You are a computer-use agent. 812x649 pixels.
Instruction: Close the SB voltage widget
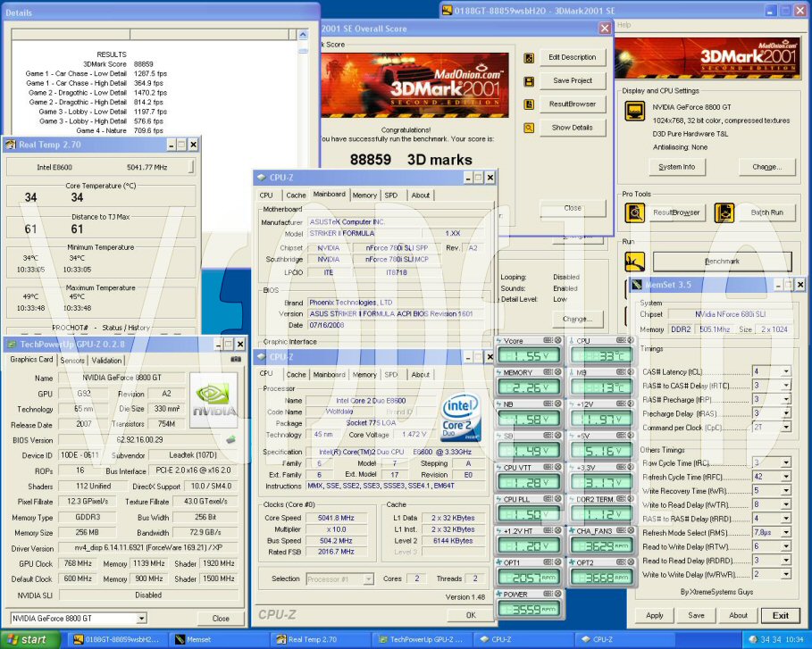click(557, 436)
